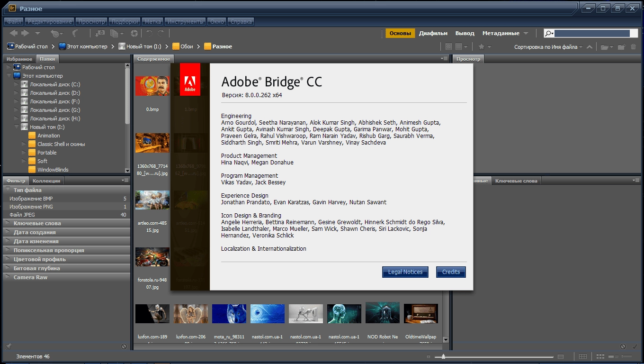Click the Filter panel clear-filter icon

(124, 346)
